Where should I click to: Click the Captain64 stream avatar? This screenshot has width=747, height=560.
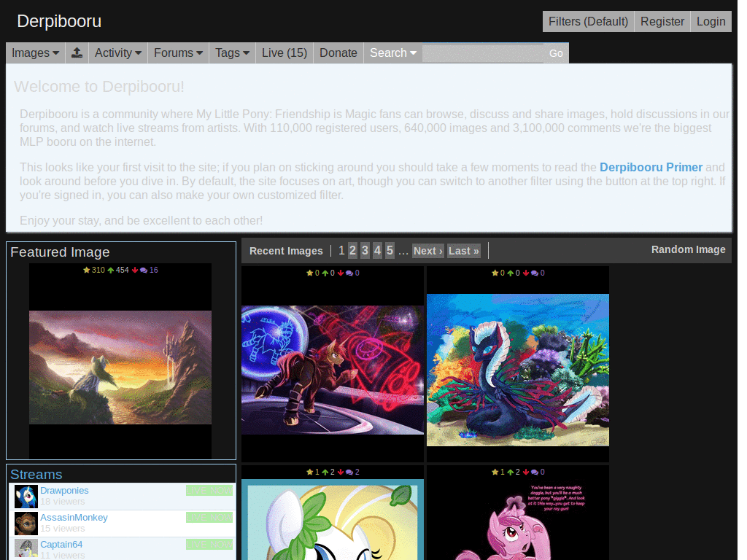click(x=26, y=549)
